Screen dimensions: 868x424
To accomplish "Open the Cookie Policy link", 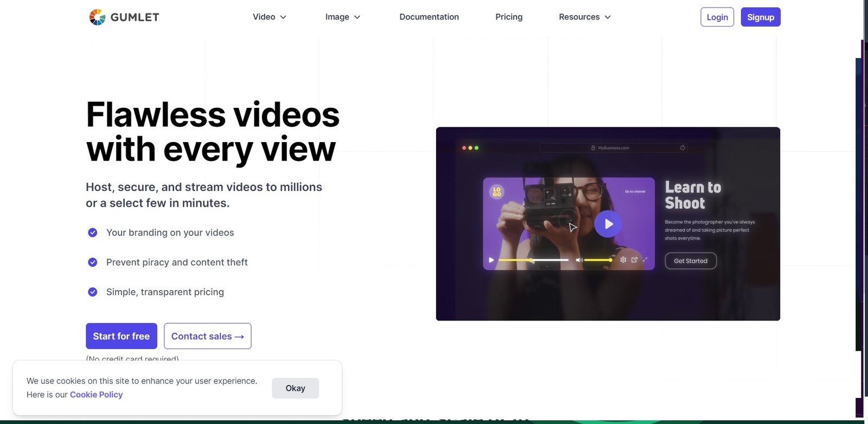I will click(97, 395).
